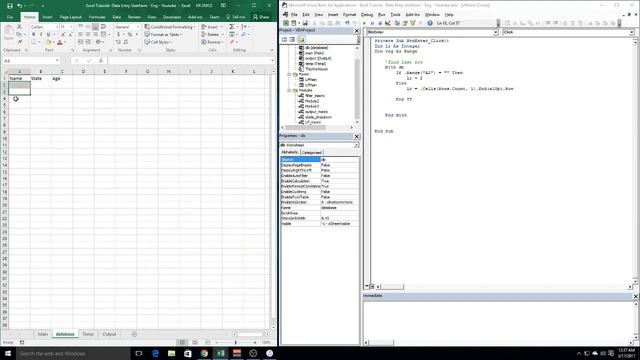This screenshot has height=360, width=640.
Task: Click Toggle Folders icon in Project pane
Action: coord(301,40)
